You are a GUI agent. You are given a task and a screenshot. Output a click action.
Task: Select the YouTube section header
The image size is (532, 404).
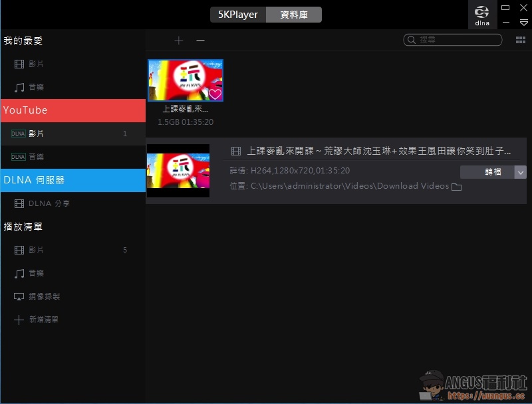point(72,110)
